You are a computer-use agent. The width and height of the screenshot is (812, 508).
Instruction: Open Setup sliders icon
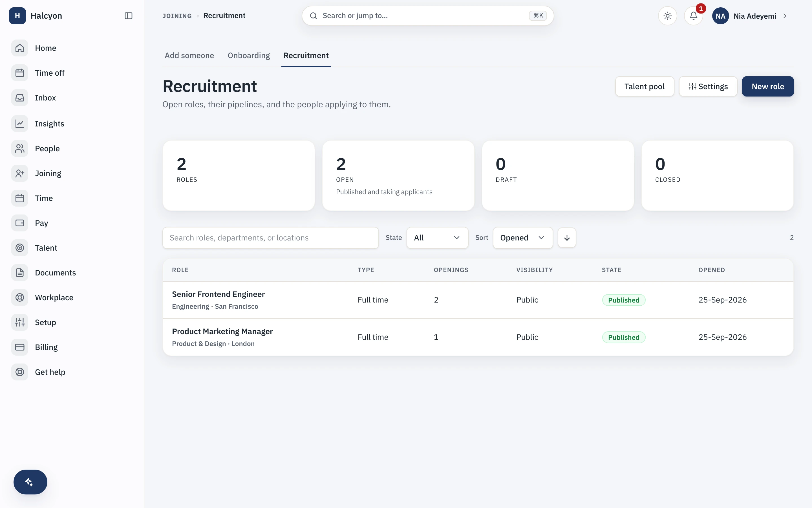point(20,323)
